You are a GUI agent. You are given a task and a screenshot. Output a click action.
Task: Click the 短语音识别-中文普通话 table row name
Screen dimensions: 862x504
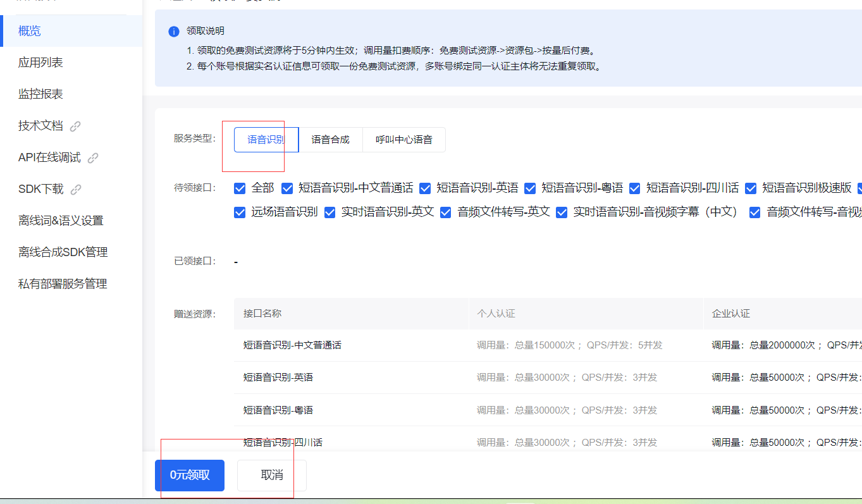293,345
